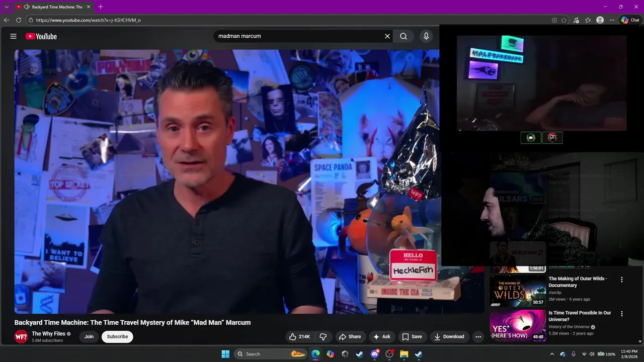Open The Why Files channel name link
This screenshot has height=362, width=644.
(x=48, y=334)
